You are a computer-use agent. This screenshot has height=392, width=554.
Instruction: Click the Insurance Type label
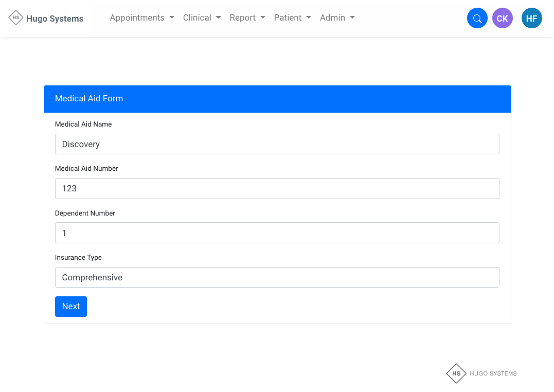pos(78,257)
